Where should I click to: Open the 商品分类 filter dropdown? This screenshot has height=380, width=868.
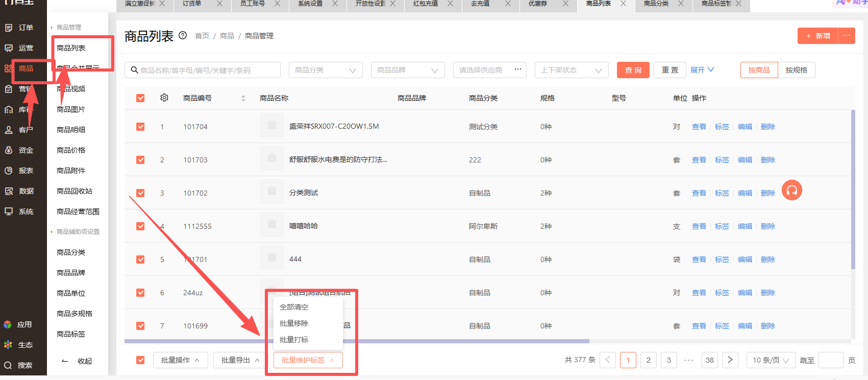[326, 70]
